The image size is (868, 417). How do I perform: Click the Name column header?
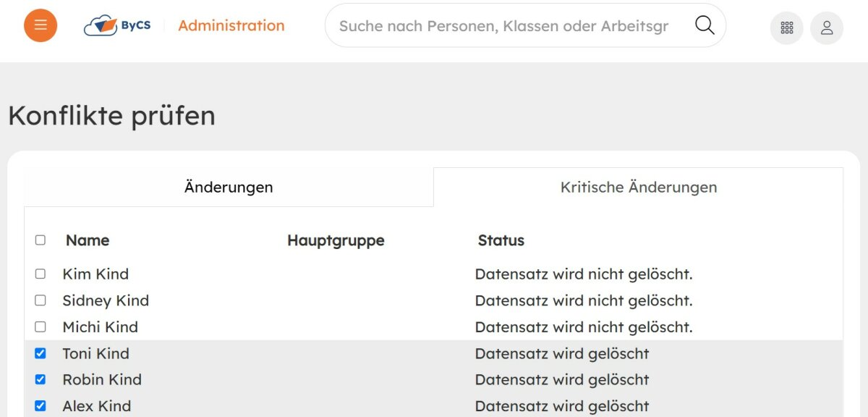tap(88, 240)
